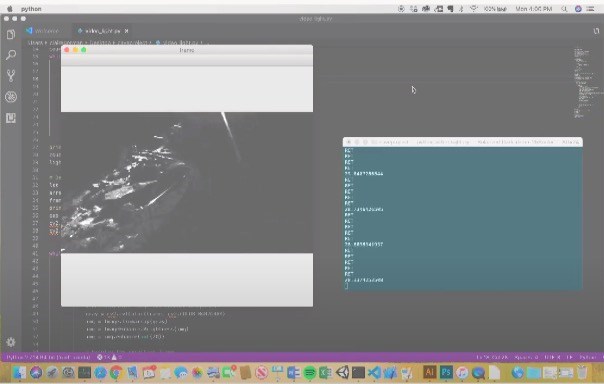The image size is (604, 384).
Task: Click the clock showing Mon 4:06 PM
Action: tap(534, 9)
